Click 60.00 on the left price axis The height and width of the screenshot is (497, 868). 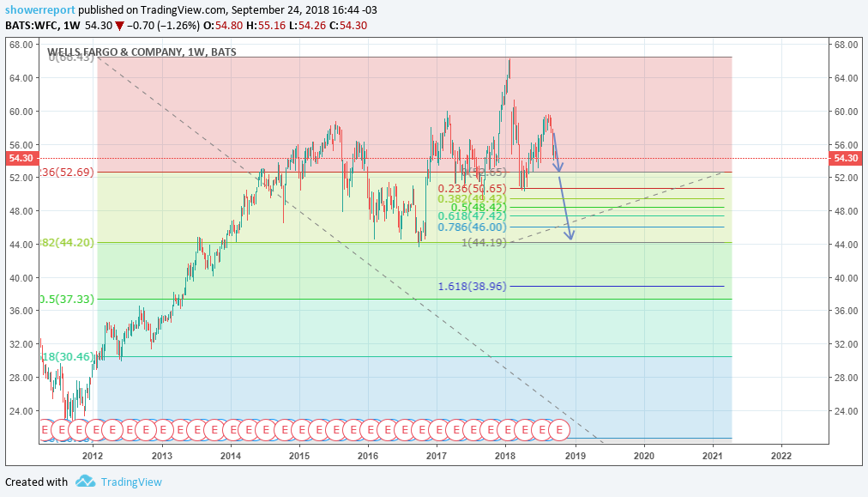22,112
